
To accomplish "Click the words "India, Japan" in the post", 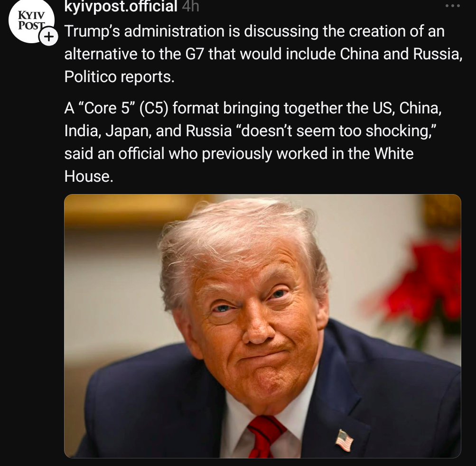I will click(108, 131).
